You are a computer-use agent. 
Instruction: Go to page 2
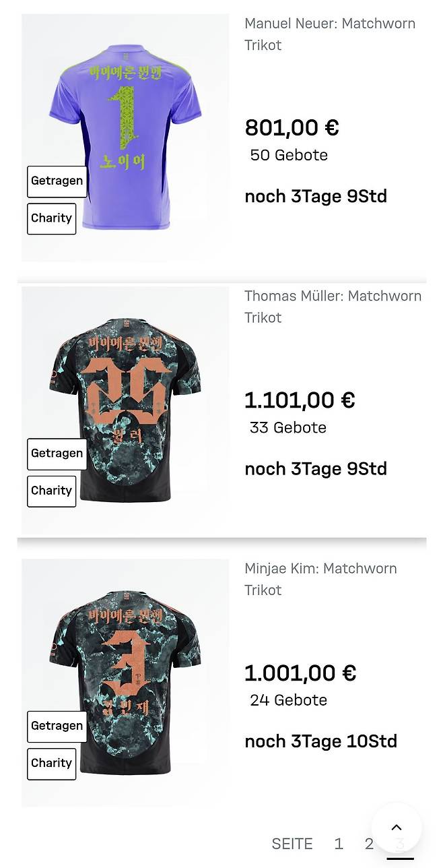[x=369, y=844]
